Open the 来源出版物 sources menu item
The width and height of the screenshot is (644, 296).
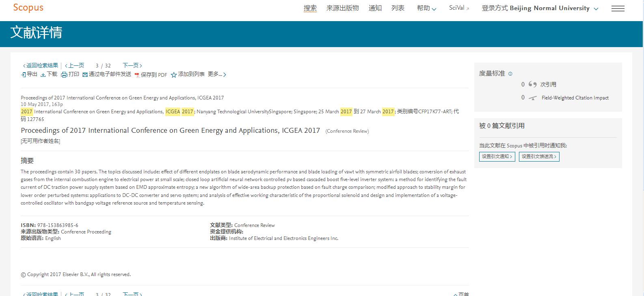pos(343,8)
